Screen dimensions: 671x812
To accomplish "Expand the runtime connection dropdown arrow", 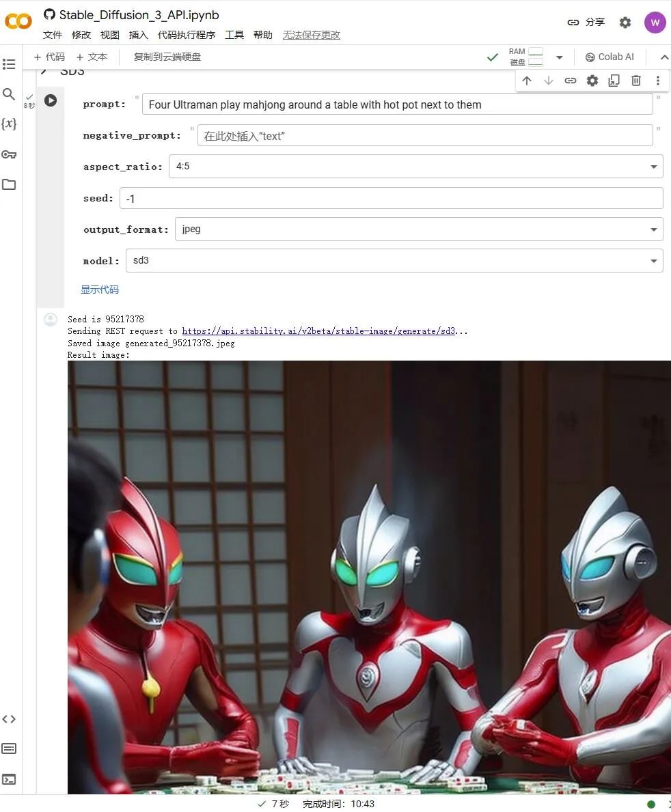I will tap(560, 57).
